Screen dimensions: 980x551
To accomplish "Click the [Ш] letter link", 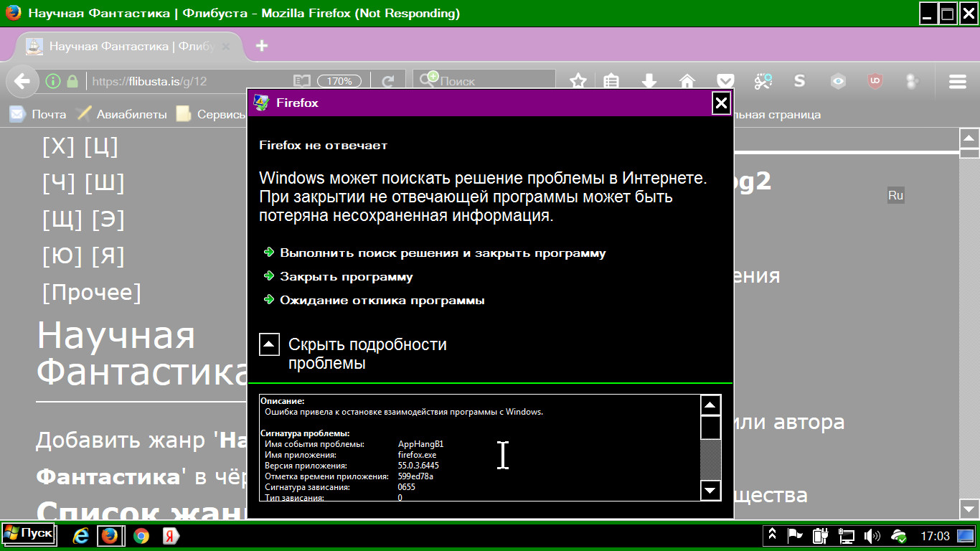I will (x=105, y=183).
